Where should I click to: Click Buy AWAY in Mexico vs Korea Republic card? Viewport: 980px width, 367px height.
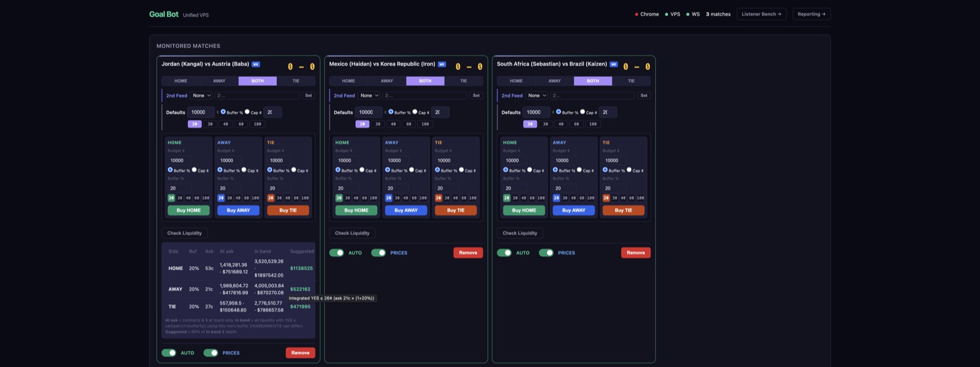pyautogui.click(x=406, y=210)
